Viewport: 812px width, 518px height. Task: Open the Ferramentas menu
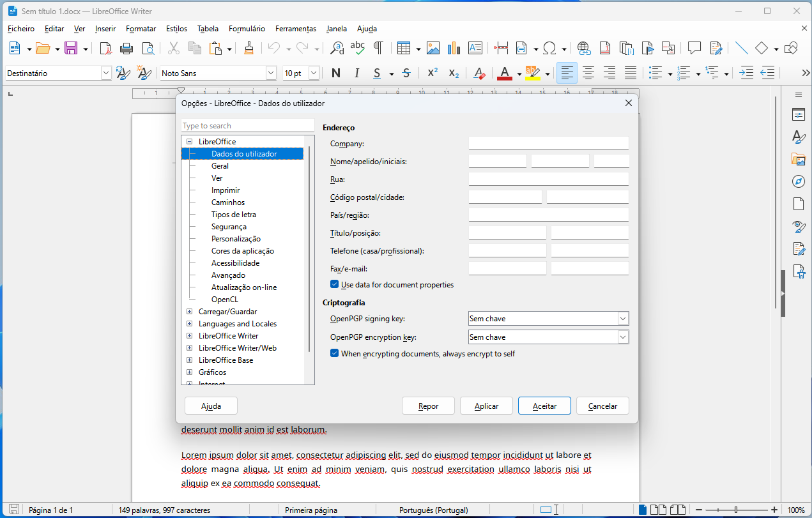click(296, 29)
